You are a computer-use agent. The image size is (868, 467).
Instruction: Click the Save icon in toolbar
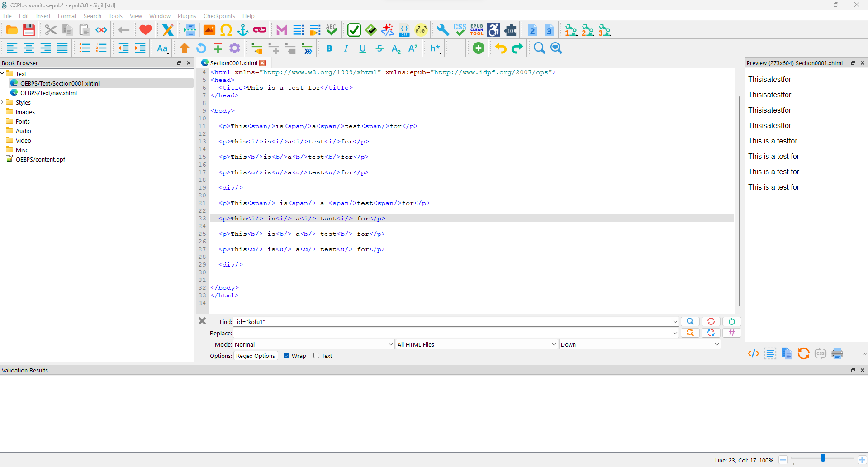[29, 30]
